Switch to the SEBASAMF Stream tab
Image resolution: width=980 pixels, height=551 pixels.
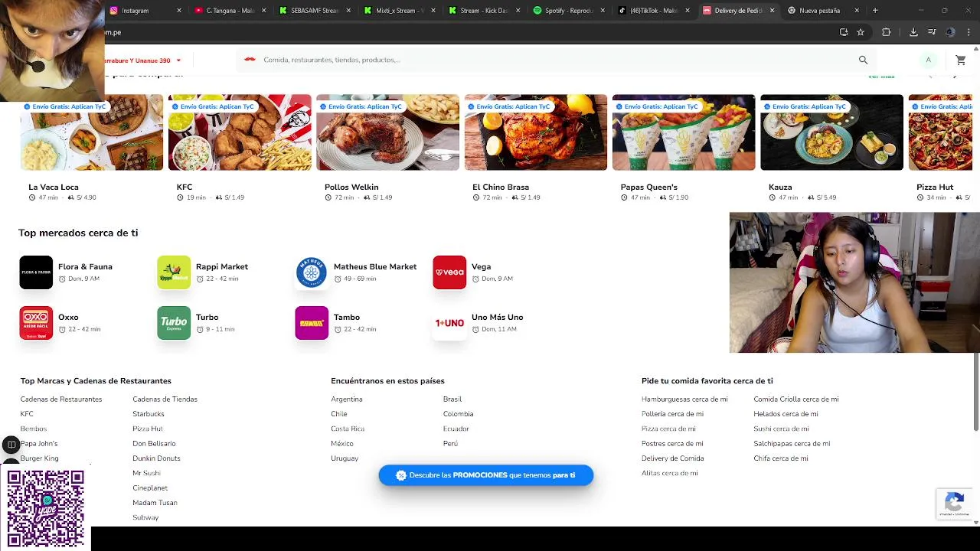[x=313, y=11]
